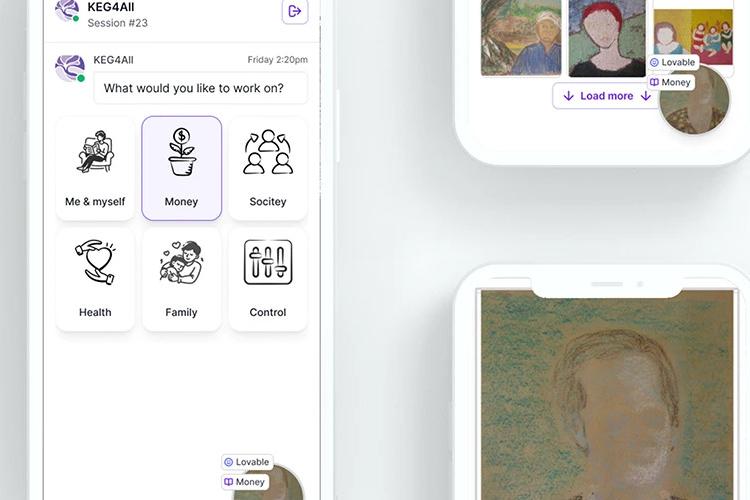The height and width of the screenshot is (500, 750).
Task: Click the Lovable tag near the gallery
Action: click(x=673, y=62)
